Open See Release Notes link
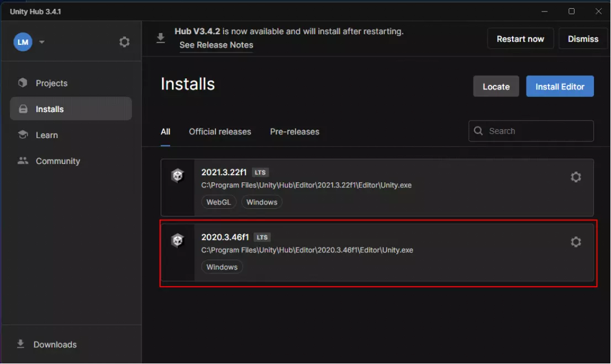The width and height of the screenshot is (611, 364). point(216,45)
